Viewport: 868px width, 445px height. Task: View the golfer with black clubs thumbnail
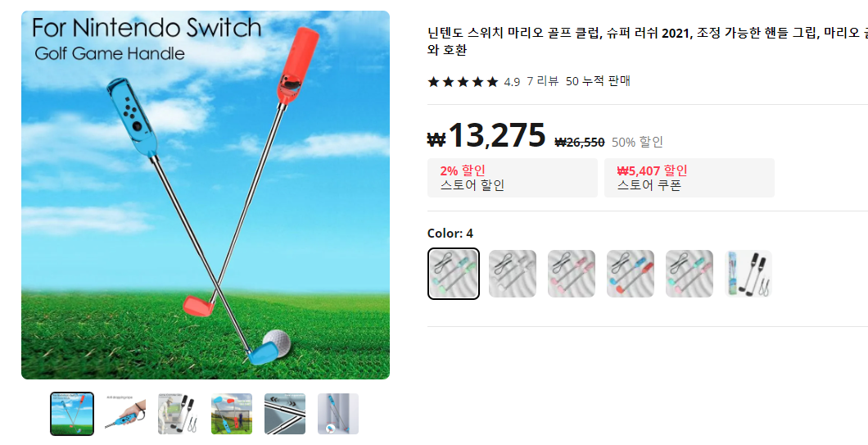coord(179,414)
